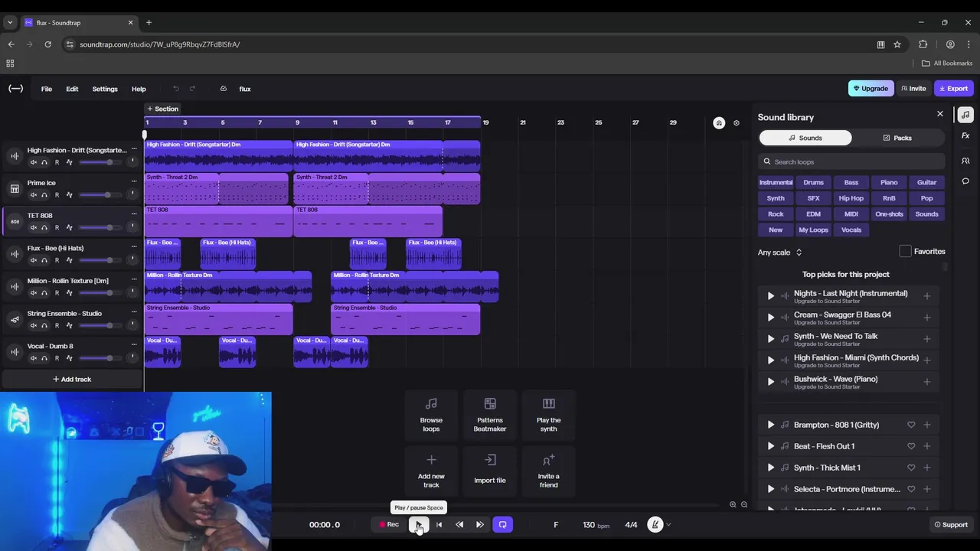Click the TET 808 instrument icon
980x551 pixels.
point(15,221)
